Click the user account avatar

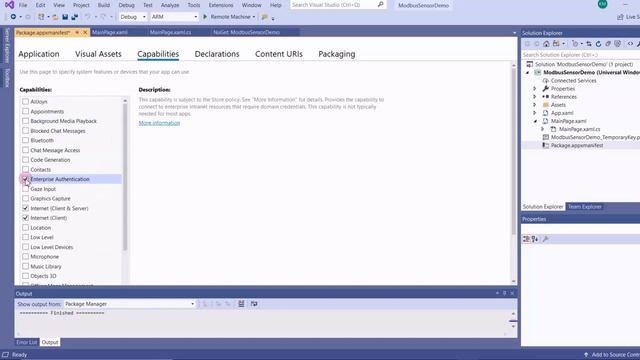coord(602,4)
